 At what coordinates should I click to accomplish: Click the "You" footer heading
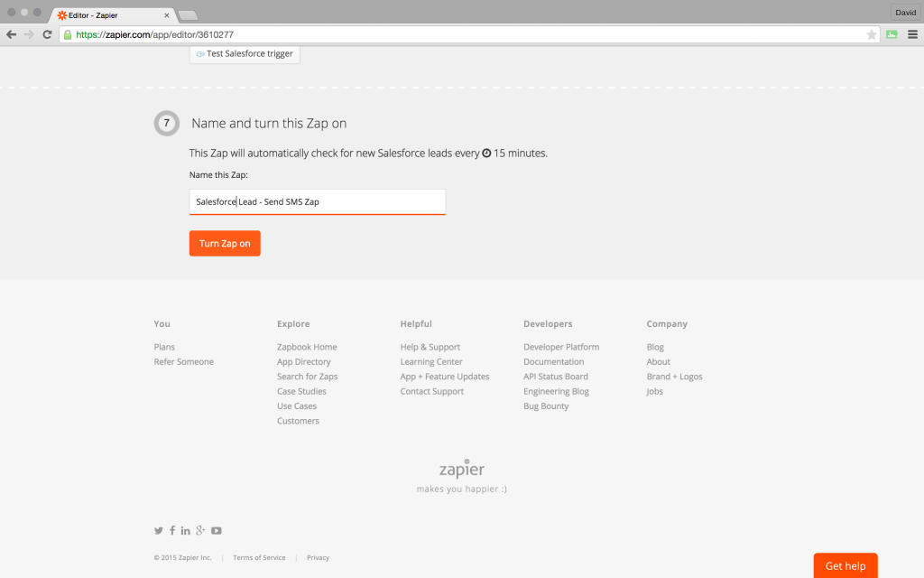pyautogui.click(x=162, y=324)
